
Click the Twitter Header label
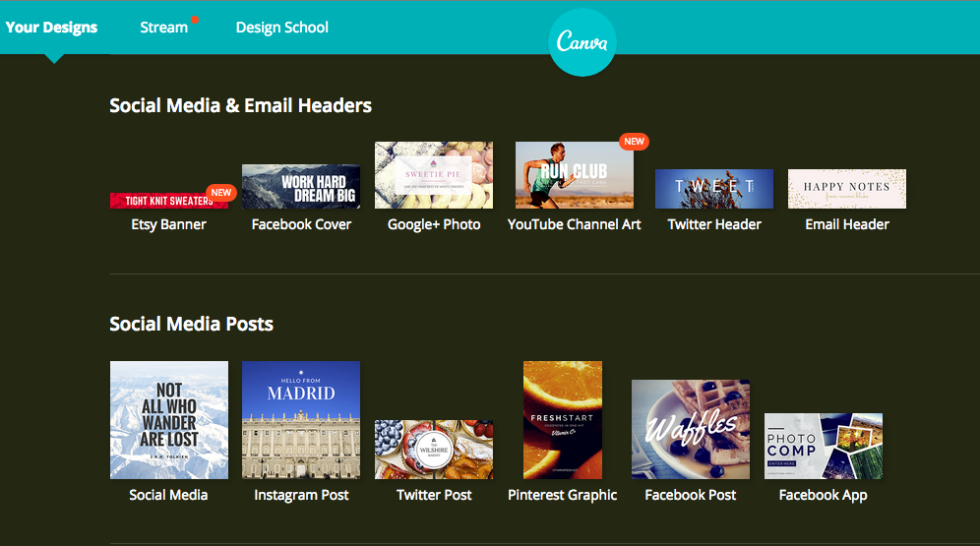(714, 224)
